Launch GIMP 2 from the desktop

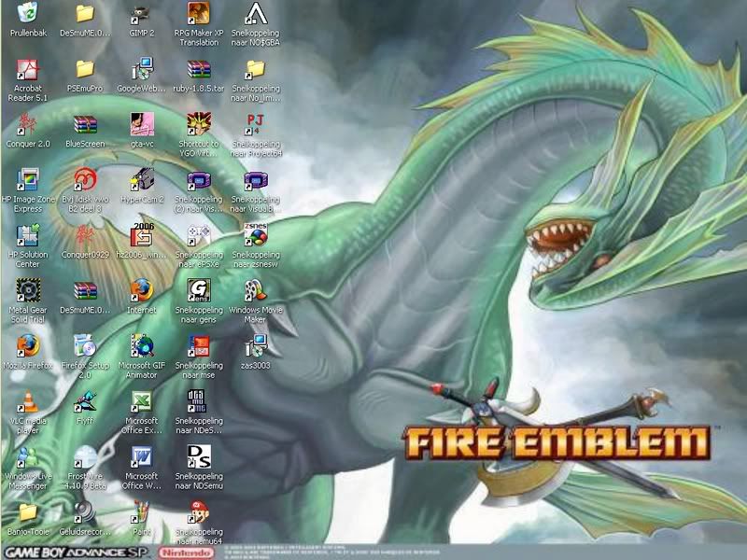(x=142, y=13)
